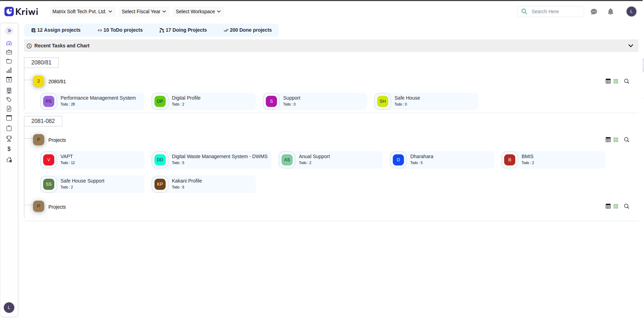Open the Select Fiscal Year dropdown

(144, 11)
